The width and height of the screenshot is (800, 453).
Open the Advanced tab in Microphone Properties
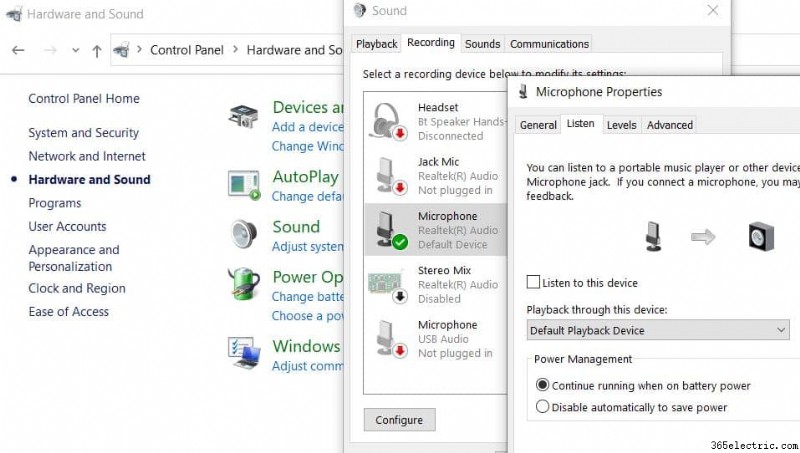tap(670, 125)
